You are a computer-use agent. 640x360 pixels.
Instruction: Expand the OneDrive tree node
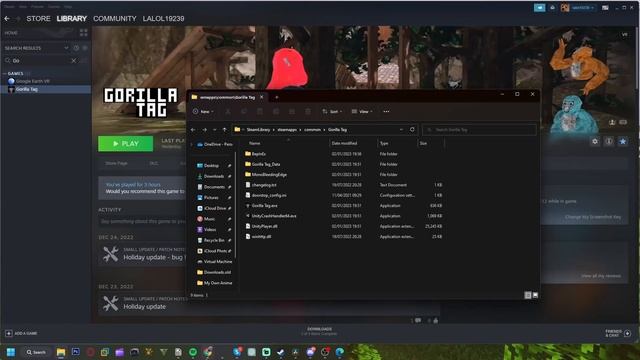point(191,144)
